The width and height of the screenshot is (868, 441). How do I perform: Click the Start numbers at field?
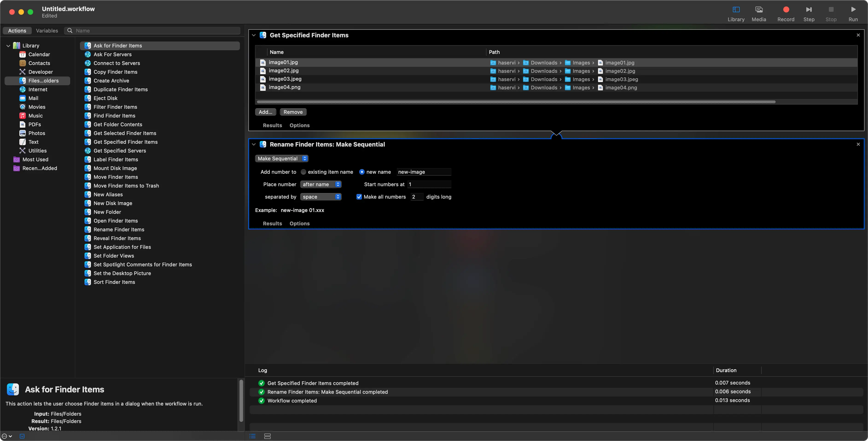(429, 184)
